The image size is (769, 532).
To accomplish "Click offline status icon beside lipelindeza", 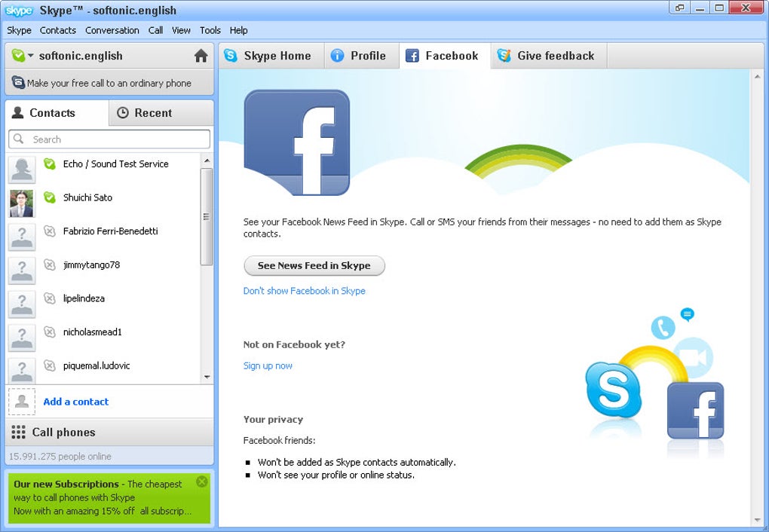I will point(50,298).
